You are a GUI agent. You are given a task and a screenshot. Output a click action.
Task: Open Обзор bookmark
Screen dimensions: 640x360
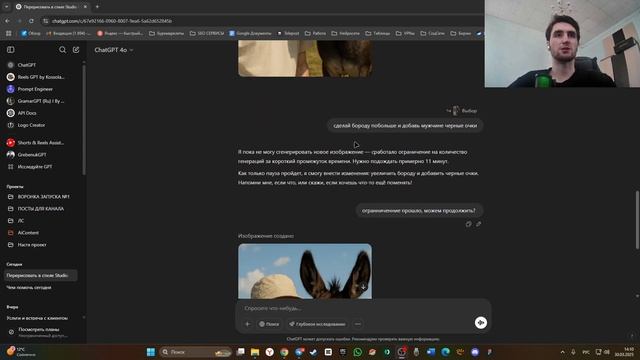[31, 33]
